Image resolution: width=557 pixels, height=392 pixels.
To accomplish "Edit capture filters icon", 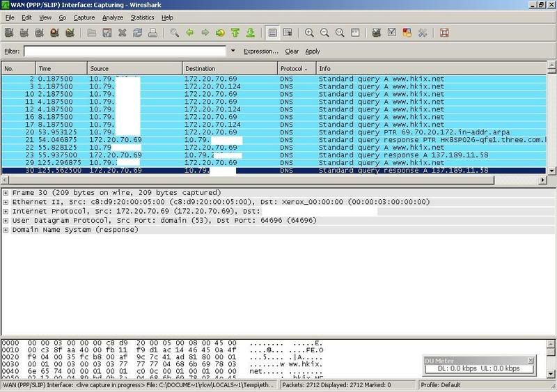I will tap(377, 33).
